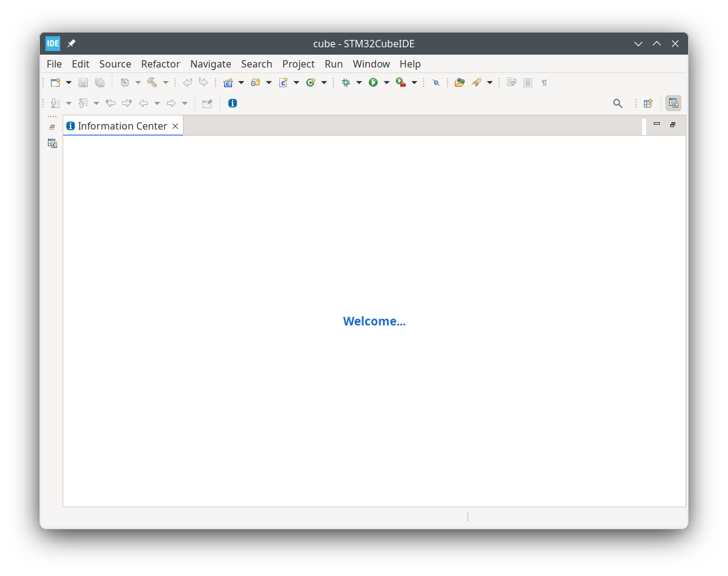Toggle Skip All Breakpoints

(x=436, y=82)
